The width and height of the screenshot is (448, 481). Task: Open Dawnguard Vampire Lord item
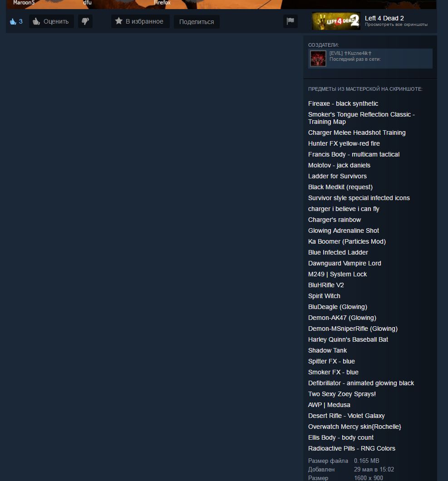pyautogui.click(x=345, y=263)
